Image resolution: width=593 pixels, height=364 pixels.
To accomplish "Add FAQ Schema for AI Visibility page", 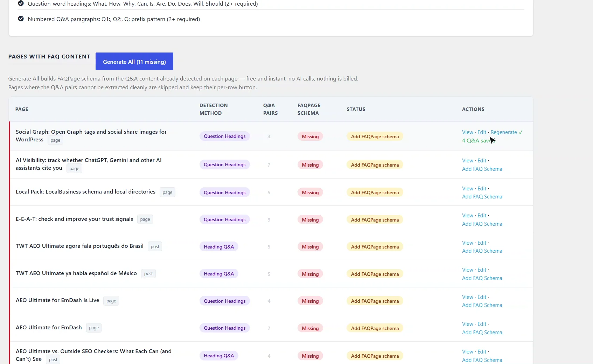I will 482,169.
